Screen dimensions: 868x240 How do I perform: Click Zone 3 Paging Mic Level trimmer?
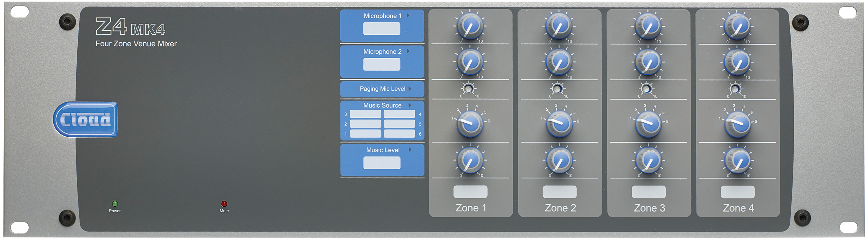[x=646, y=89]
